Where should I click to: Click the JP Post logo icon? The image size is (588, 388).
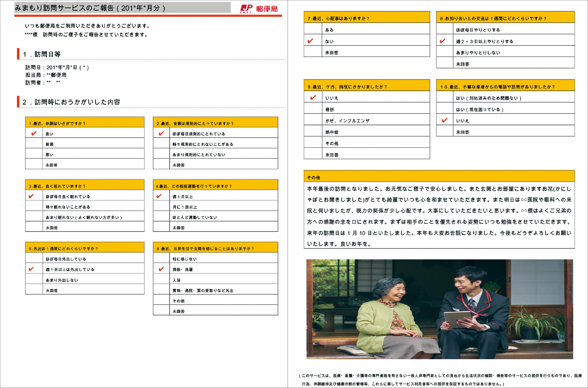pyautogui.click(x=246, y=9)
